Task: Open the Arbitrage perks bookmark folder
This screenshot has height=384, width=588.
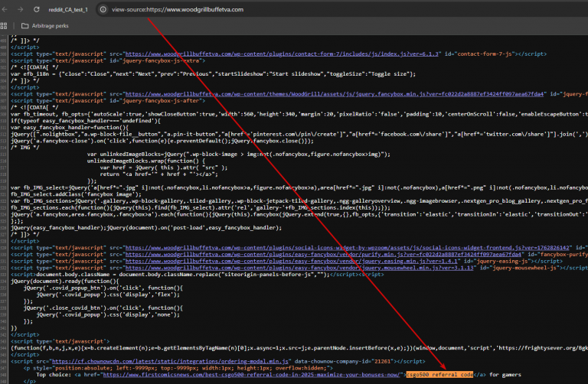Action: click(45, 26)
